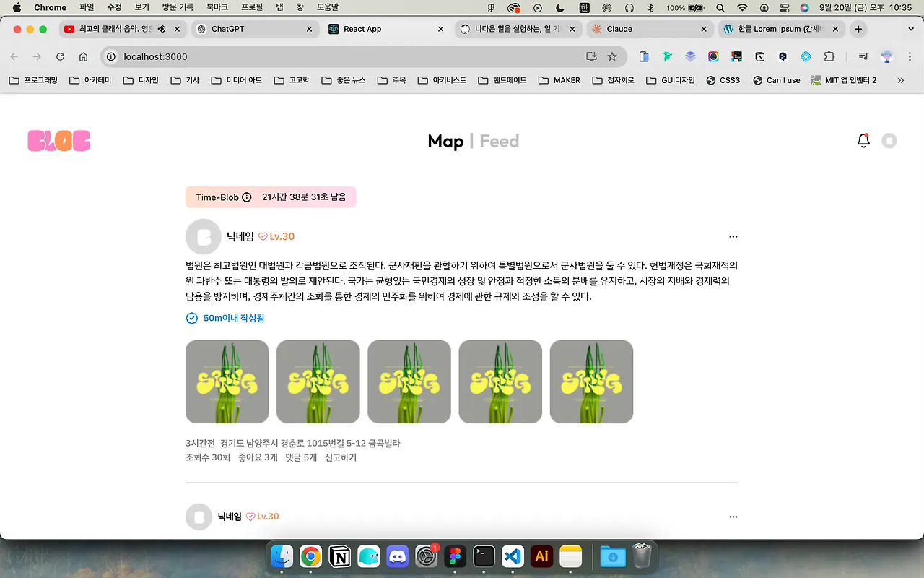Click the 50m이내 작성됨 label
Viewport: 924px width, 578px height.
(x=234, y=318)
